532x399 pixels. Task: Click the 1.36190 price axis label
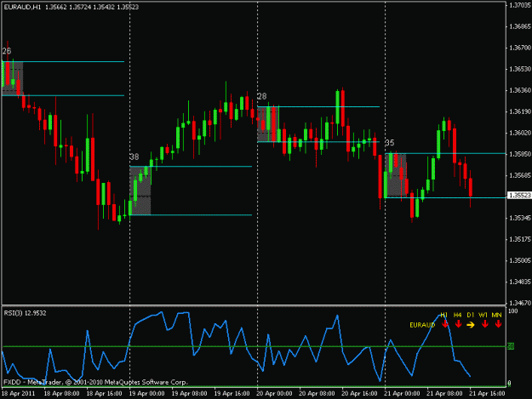point(520,111)
